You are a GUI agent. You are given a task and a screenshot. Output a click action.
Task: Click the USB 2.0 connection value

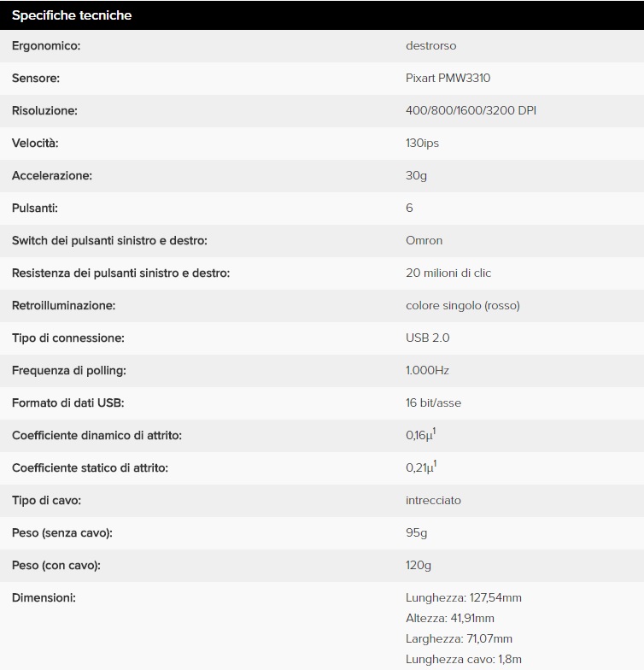point(427,338)
